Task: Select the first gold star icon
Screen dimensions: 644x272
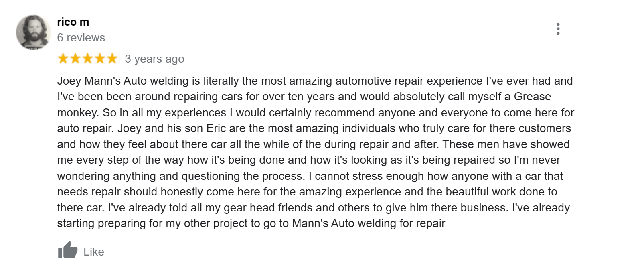Action: pyautogui.click(x=63, y=58)
